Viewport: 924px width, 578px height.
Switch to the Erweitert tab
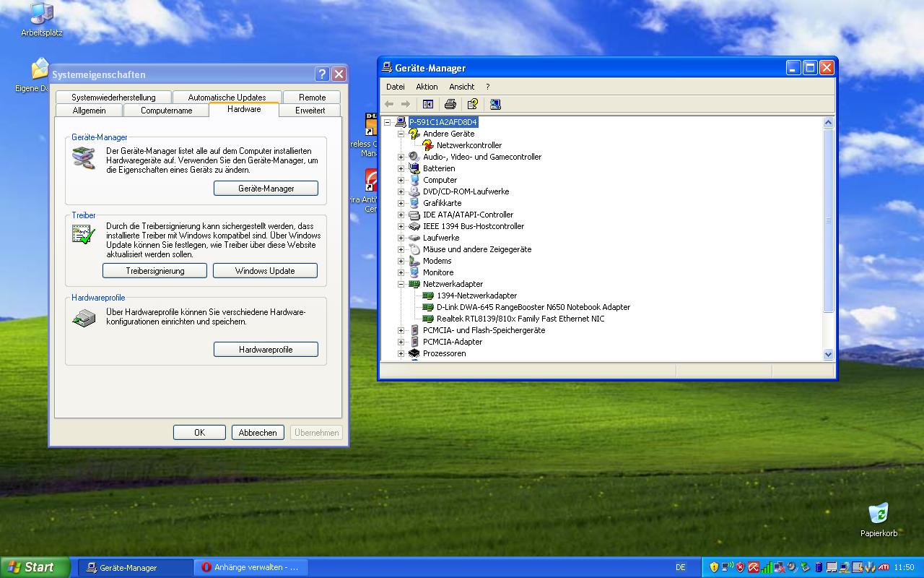pos(310,111)
